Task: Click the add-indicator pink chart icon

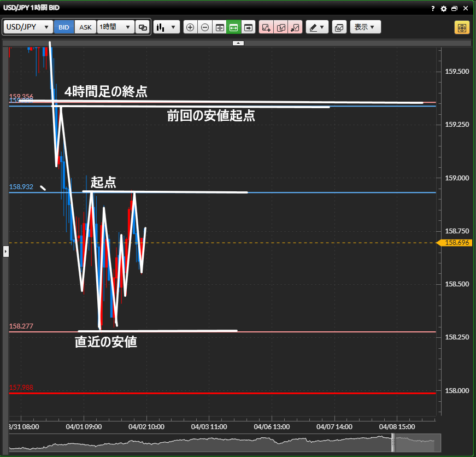Action: [x=266, y=27]
